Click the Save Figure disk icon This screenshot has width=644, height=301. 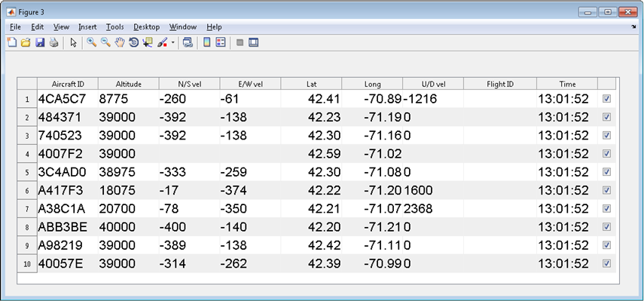[x=40, y=42]
